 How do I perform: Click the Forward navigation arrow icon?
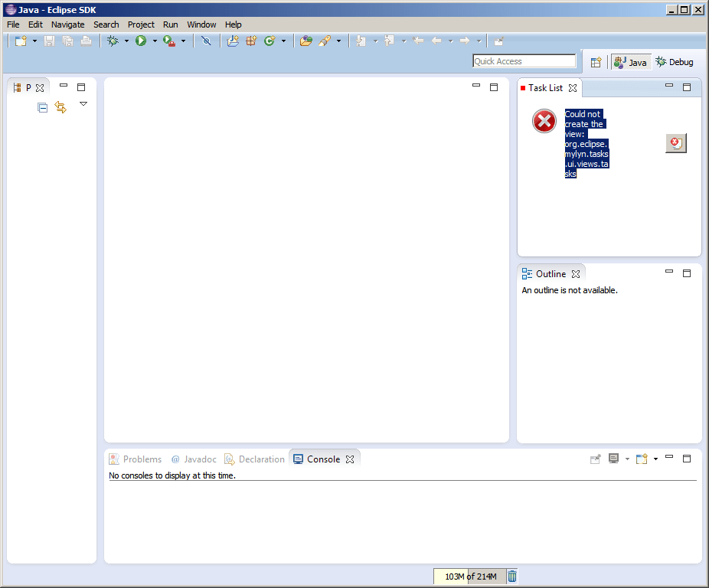(x=465, y=41)
